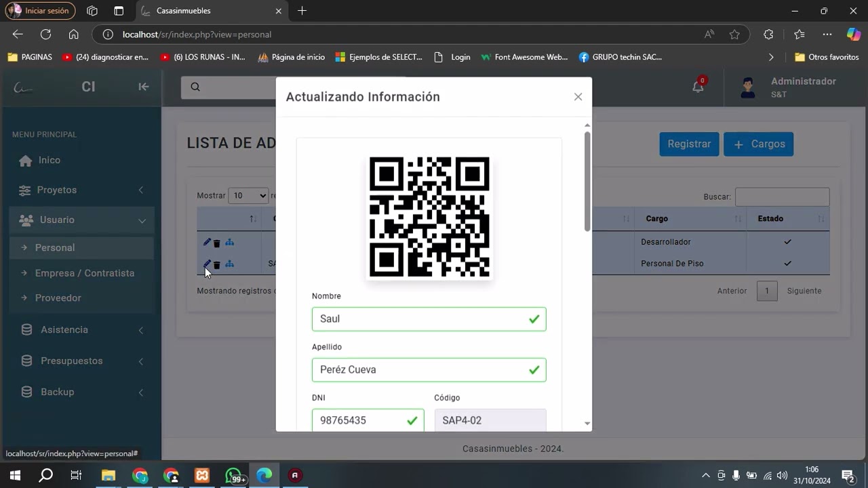Collapse the Usuario sidebar menu

[x=82, y=220]
